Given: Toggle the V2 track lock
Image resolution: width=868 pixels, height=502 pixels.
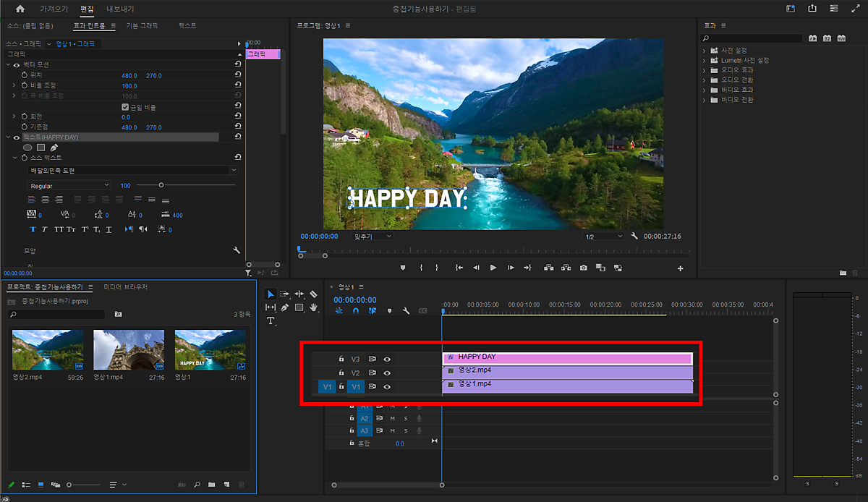Looking at the screenshot, I should (341, 373).
